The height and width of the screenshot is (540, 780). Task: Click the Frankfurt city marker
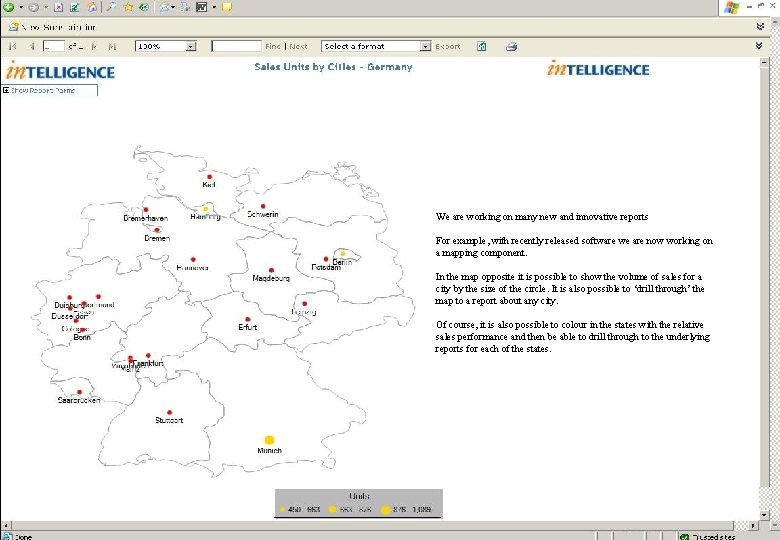coord(148,356)
